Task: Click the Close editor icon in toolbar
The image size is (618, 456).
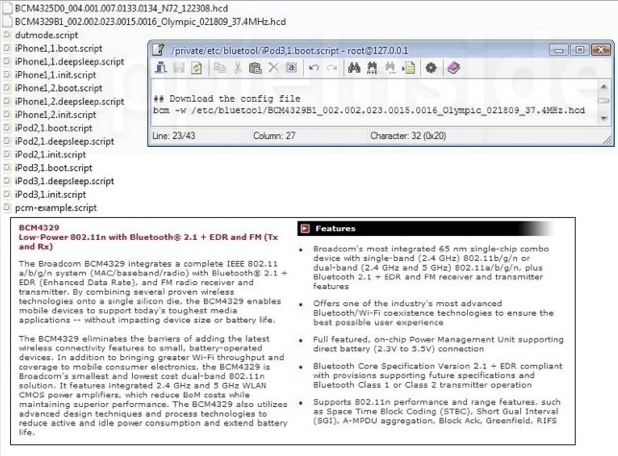Action: pos(161,68)
